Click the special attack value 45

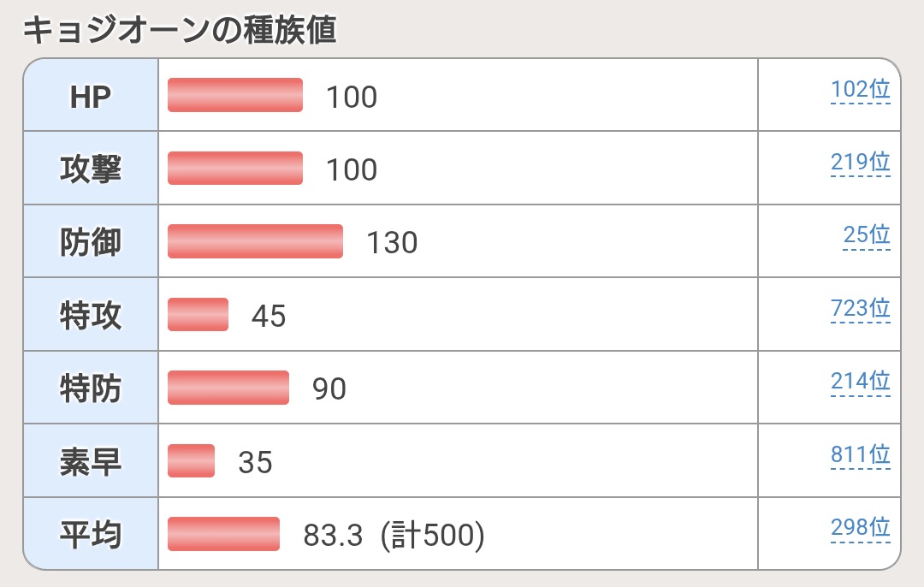click(x=269, y=317)
